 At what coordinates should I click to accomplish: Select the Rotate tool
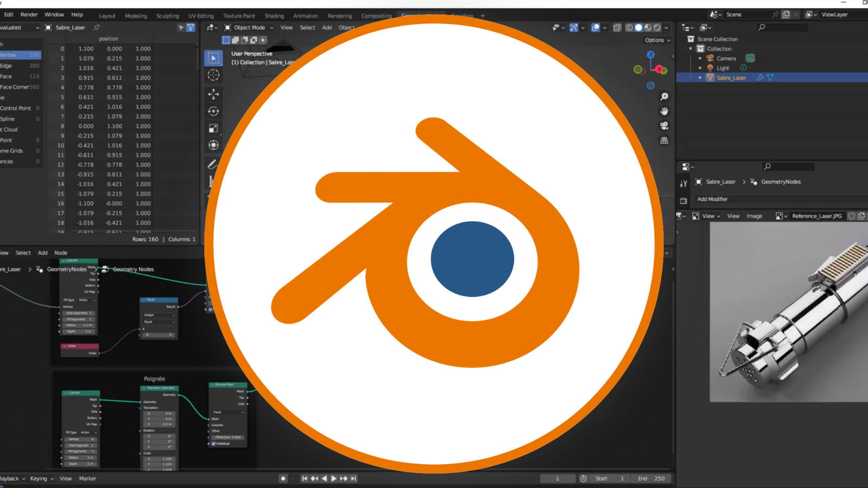click(213, 111)
